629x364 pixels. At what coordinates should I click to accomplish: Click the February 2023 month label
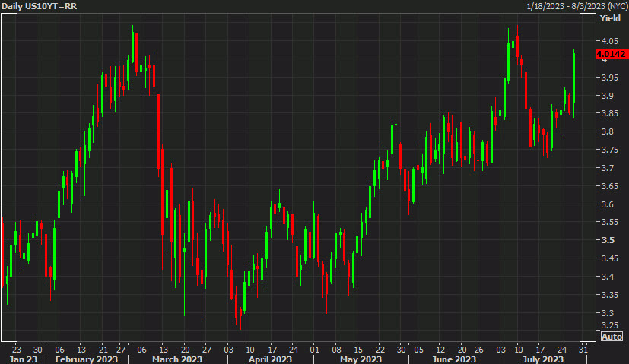87,359
